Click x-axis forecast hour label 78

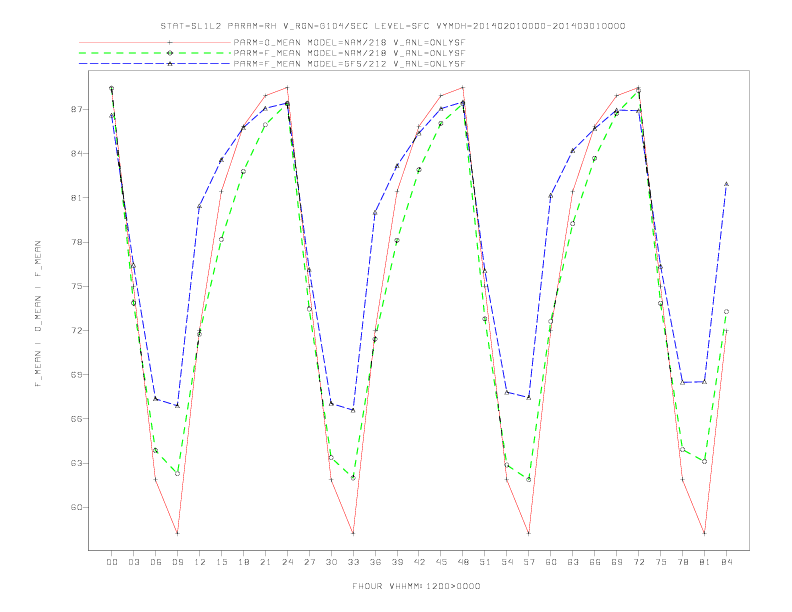(683, 562)
